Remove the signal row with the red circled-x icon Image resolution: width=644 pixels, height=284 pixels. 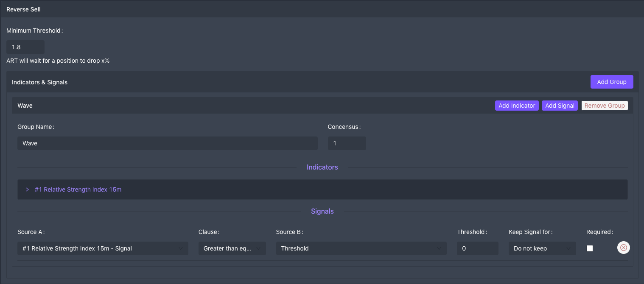[623, 248]
